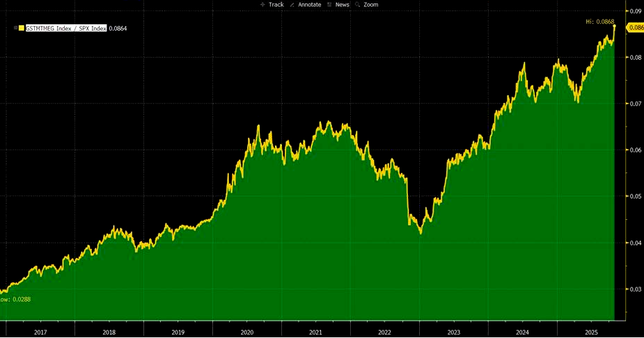The height and width of the screenshot is (338, 644).
Task: Click the Track crosshair icon
Action: point(262,4)
